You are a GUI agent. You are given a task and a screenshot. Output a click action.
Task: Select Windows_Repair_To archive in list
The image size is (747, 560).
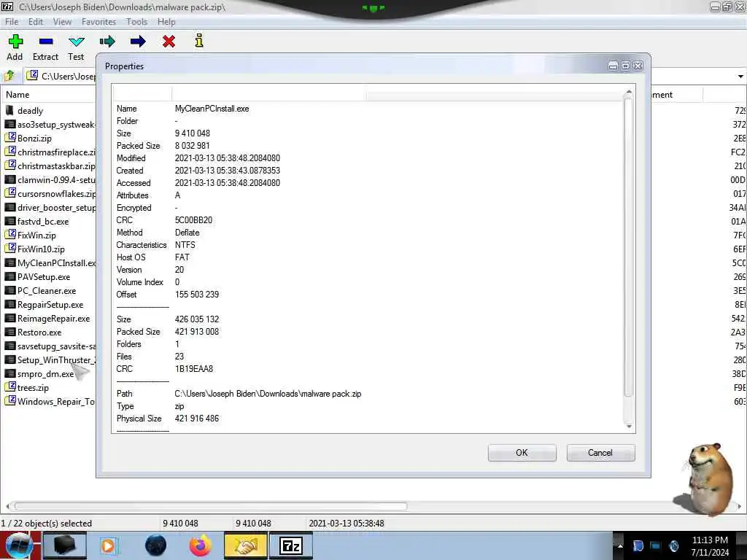pyautogui.click(x=56, y=402)
